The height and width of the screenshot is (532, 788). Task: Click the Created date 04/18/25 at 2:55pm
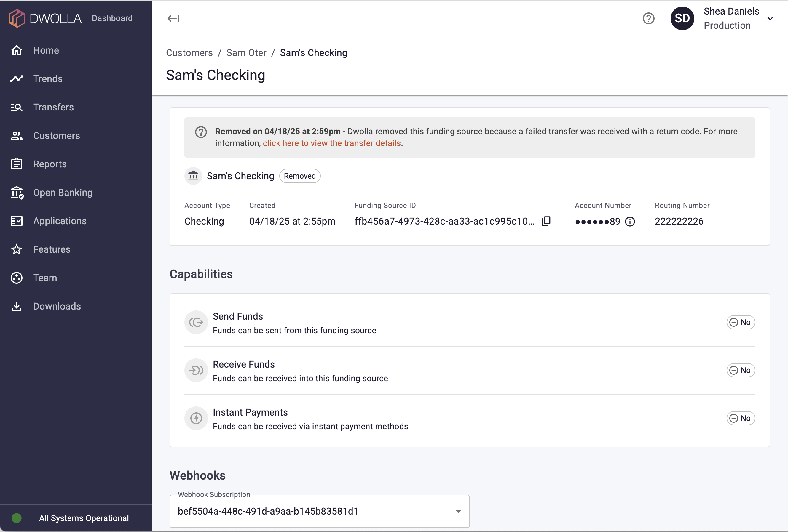coord(292,221)
